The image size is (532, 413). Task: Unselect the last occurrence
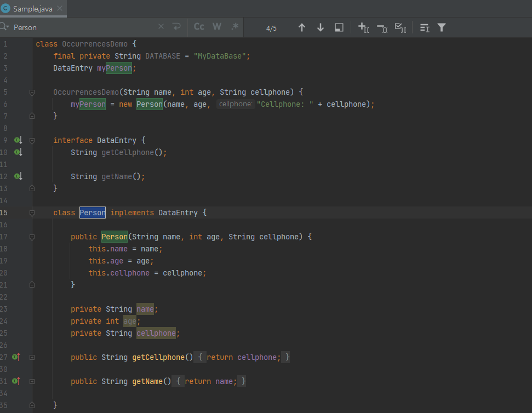[x=382, y=28]
